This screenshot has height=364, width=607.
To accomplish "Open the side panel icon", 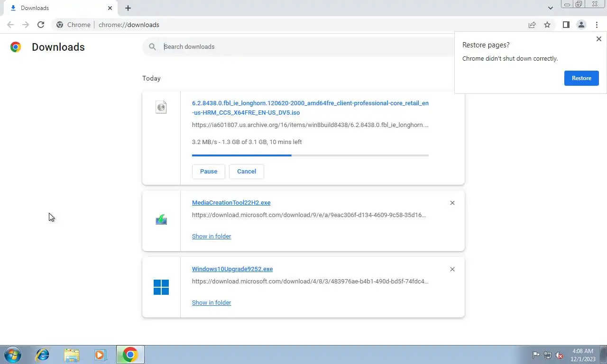I will [x=566, y=25].
